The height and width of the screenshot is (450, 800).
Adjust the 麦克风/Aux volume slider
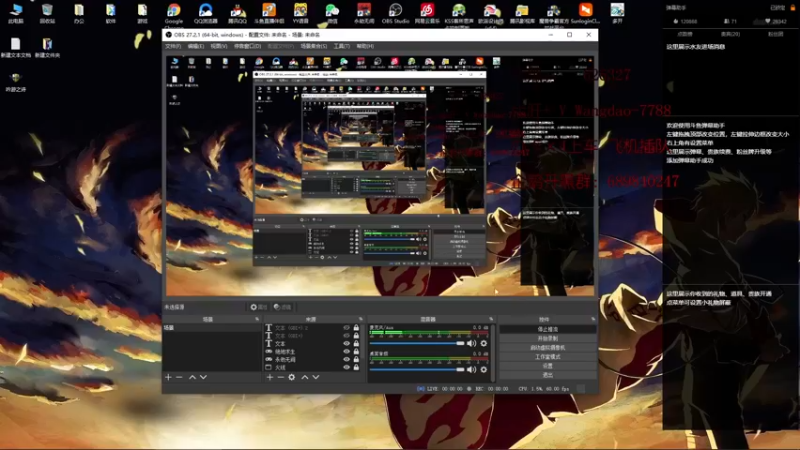pyautogui.click(x=417, y=343)
